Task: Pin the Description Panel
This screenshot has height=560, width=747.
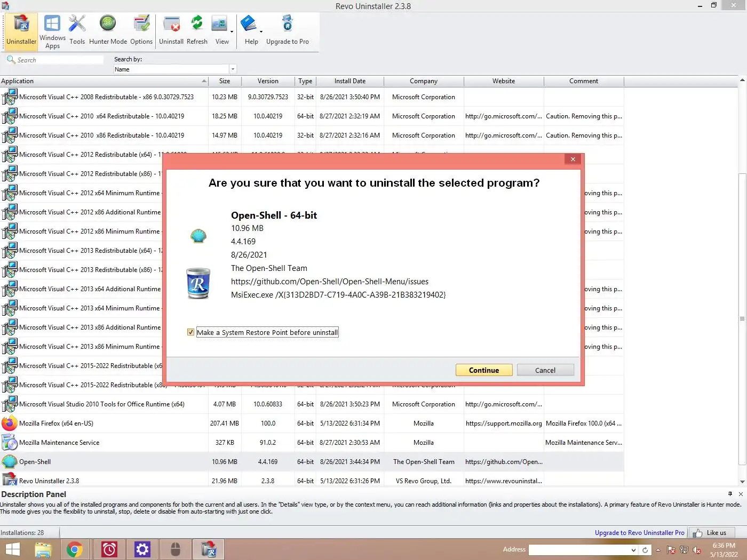Action: tap(730, 494)
